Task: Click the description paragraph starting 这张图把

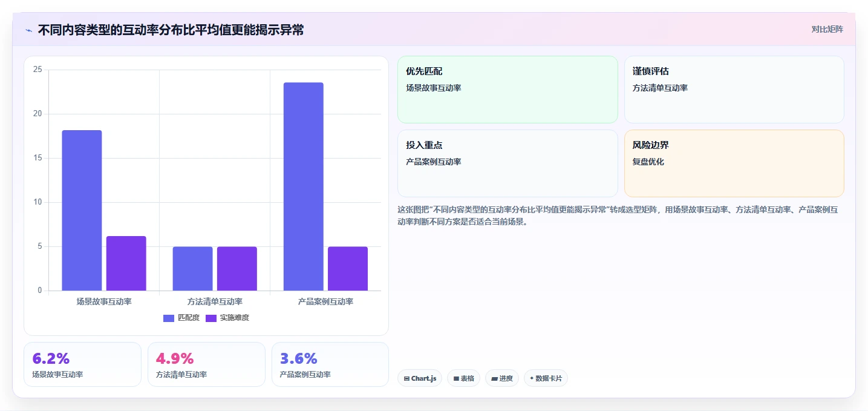Action: point(618,215)
